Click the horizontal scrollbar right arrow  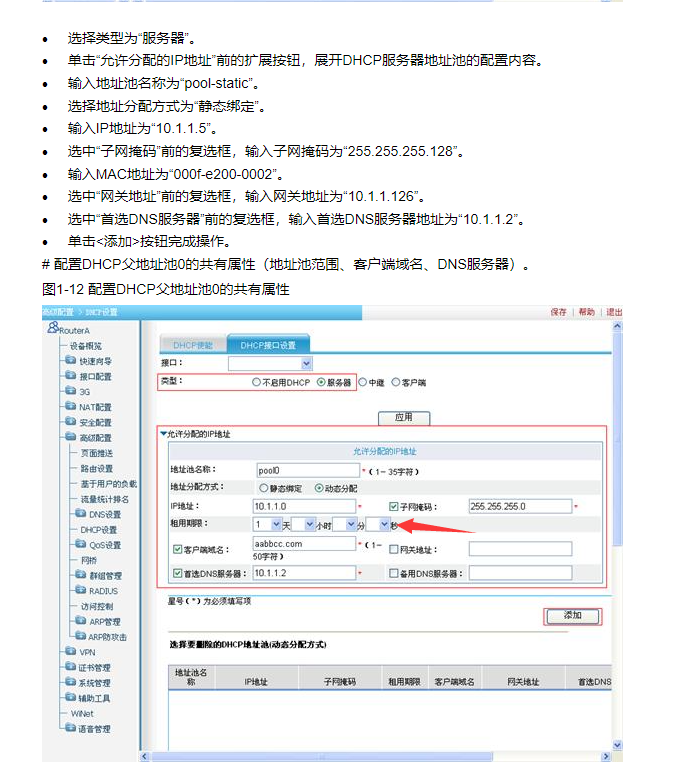[606, 756]
